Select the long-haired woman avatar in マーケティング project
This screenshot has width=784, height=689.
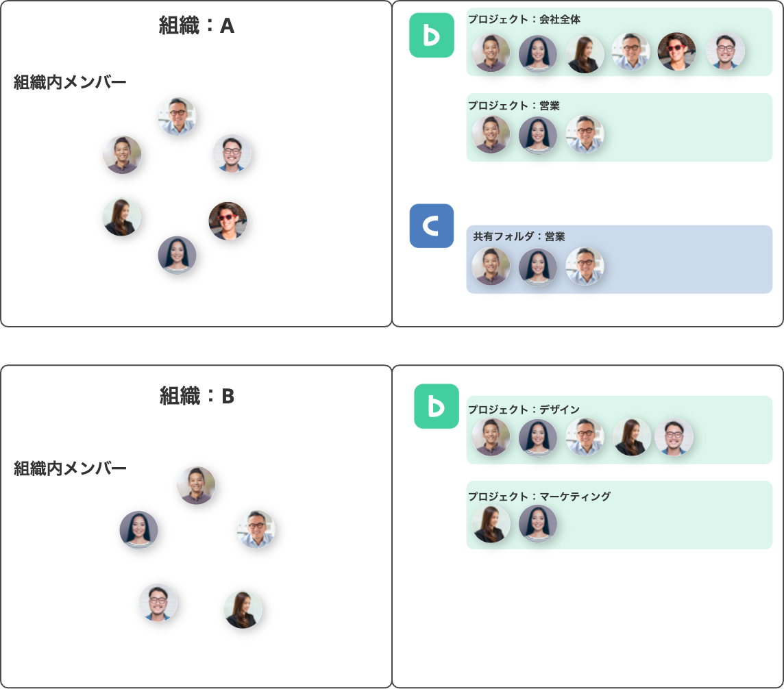pos(491,524)
